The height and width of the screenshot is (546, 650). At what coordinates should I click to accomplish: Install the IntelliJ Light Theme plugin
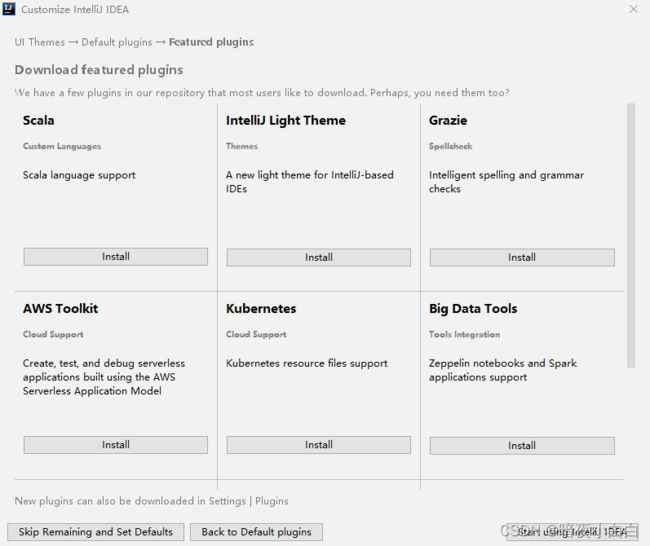pyautogui.click(x=318, y=257)
